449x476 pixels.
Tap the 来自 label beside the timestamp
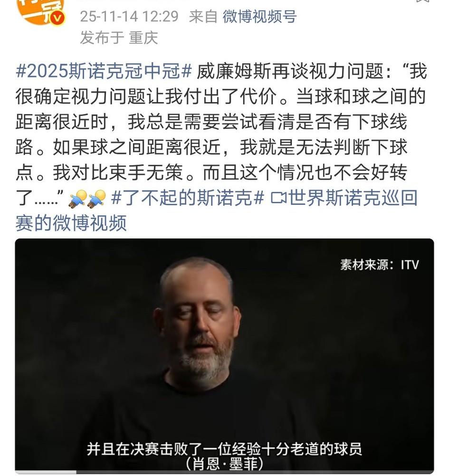point(203,16)
